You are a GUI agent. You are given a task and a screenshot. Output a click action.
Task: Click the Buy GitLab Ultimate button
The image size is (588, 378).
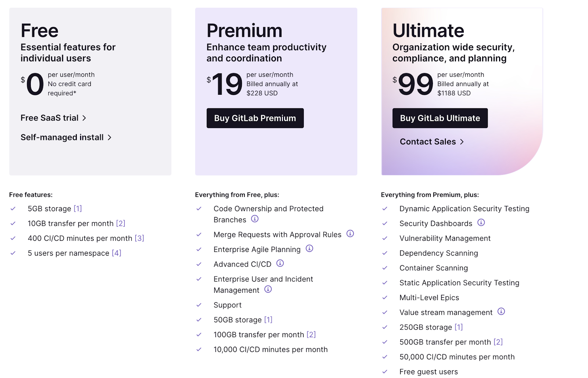440,118
